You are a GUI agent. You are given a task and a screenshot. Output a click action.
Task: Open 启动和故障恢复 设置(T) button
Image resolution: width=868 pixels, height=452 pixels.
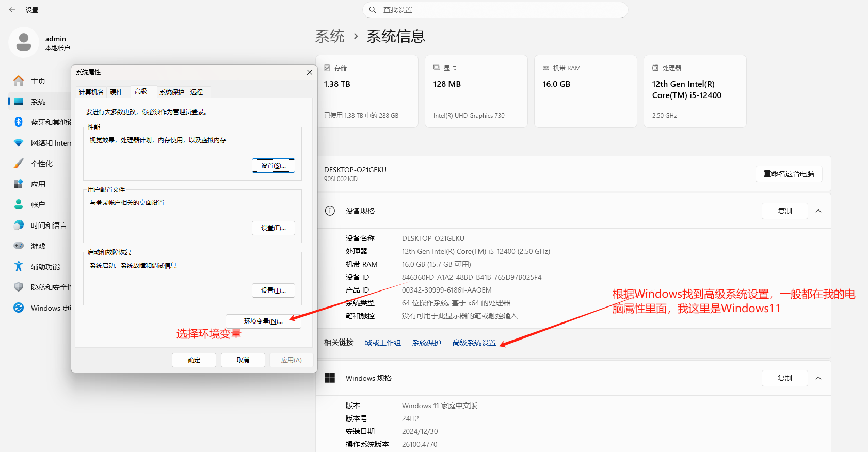tap(274, 290)
